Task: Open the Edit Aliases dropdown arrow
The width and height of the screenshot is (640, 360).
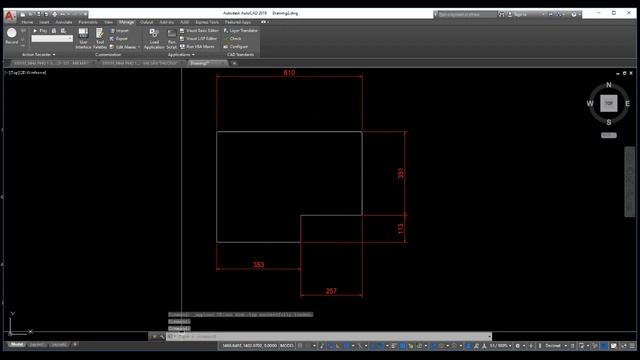Action: (139, 47)
